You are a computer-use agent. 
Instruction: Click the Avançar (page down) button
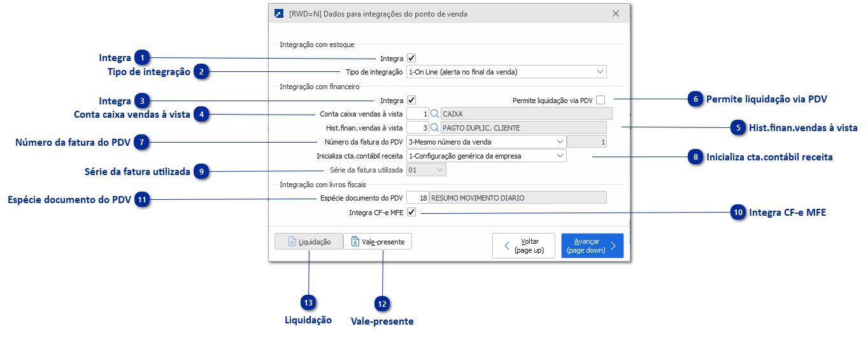click(592, 246)
